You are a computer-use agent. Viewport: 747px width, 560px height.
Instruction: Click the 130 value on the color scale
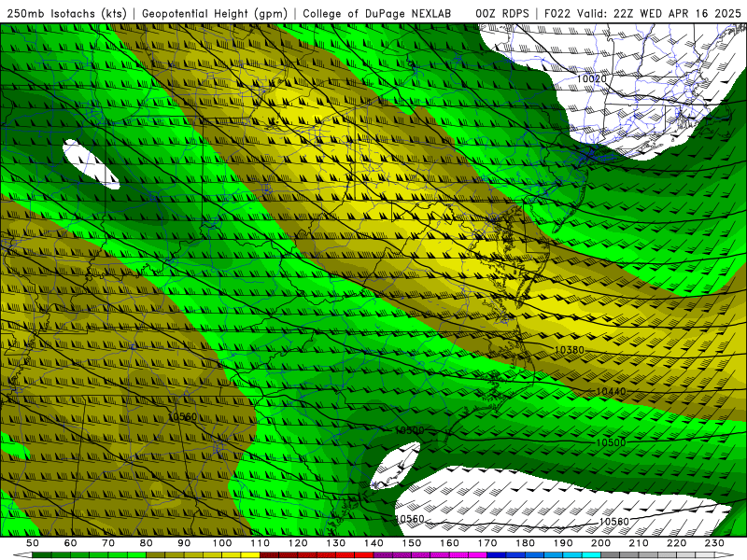336,543
